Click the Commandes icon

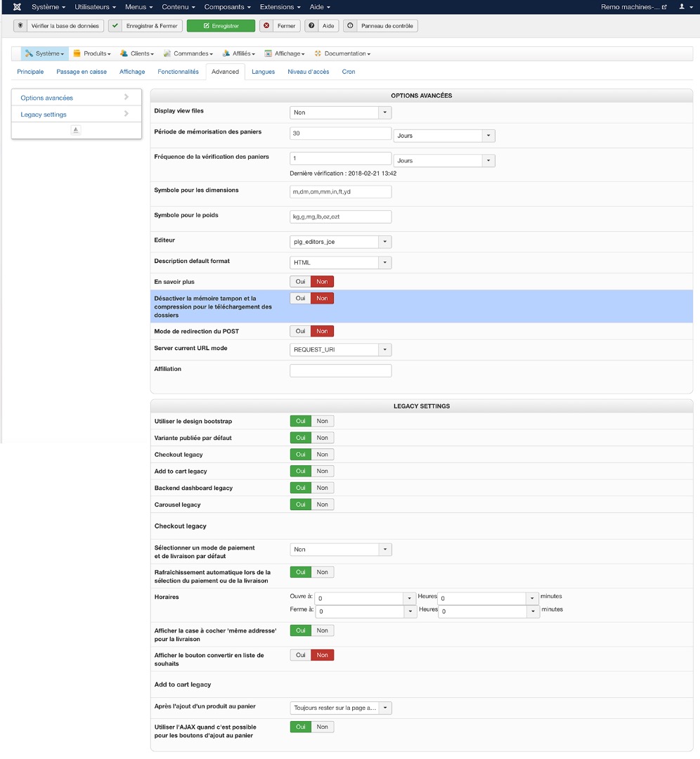point(167,53)
